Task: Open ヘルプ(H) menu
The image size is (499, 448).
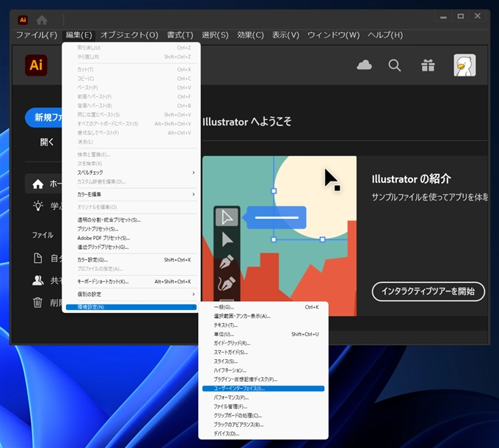Action: (385, 35)
